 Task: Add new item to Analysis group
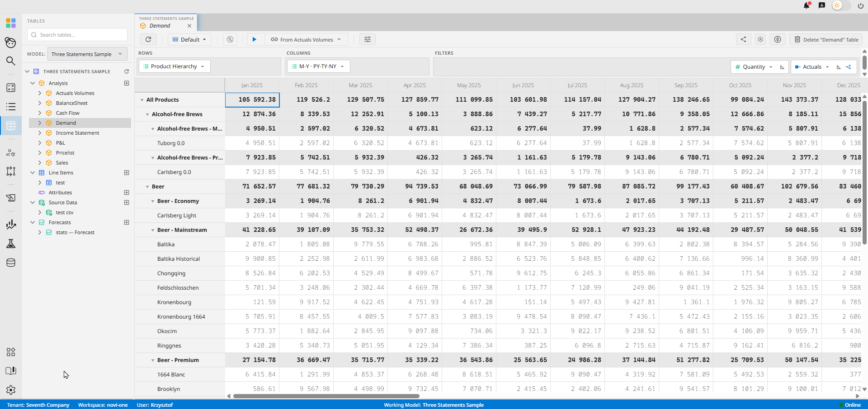(127, 83)
